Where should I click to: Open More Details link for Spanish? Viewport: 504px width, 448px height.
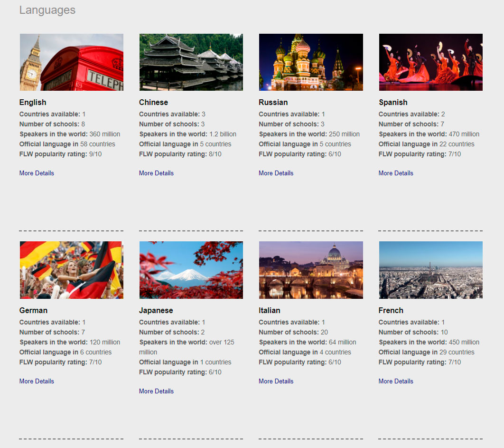click(x=396, y=173)
